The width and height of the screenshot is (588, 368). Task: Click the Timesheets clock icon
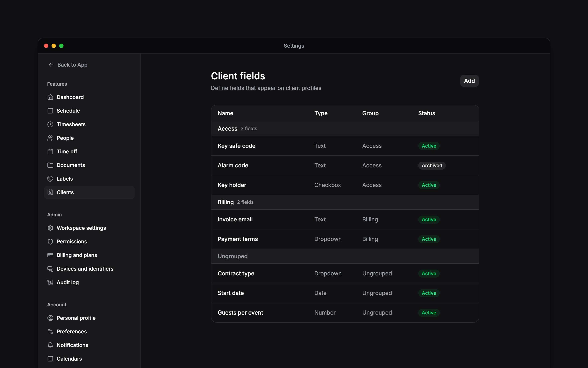(x=50, y=124)
